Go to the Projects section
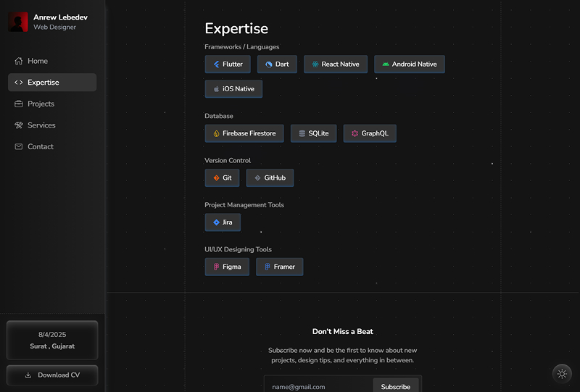The width and height of the screenshot is (580, 392). (52, 104)
